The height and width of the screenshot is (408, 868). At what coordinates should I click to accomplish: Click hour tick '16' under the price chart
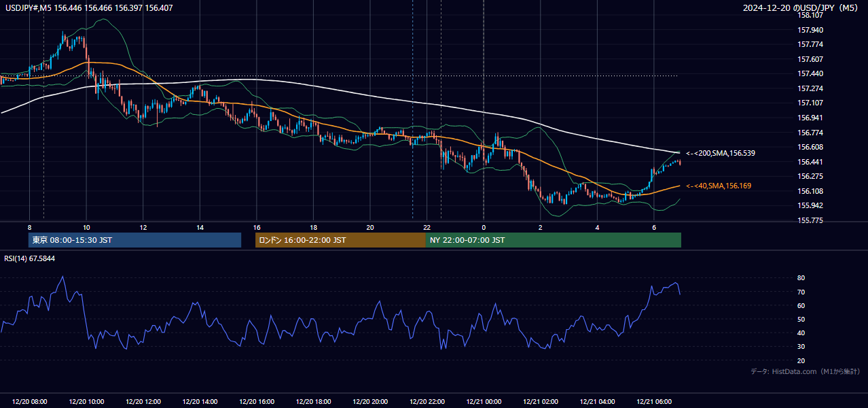257,227
